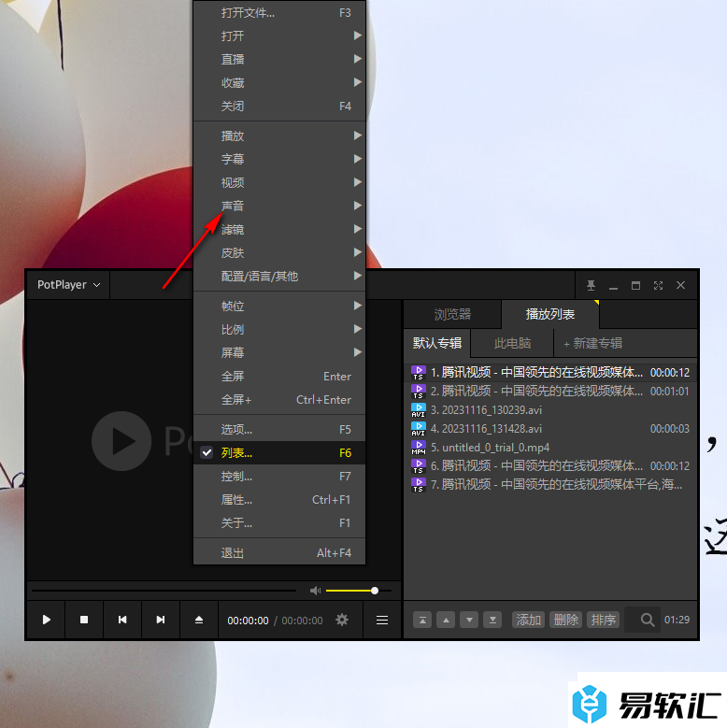
Task: Switch PotPlayer to fullscreen via the arrows icon
Action: pos(658,285)
